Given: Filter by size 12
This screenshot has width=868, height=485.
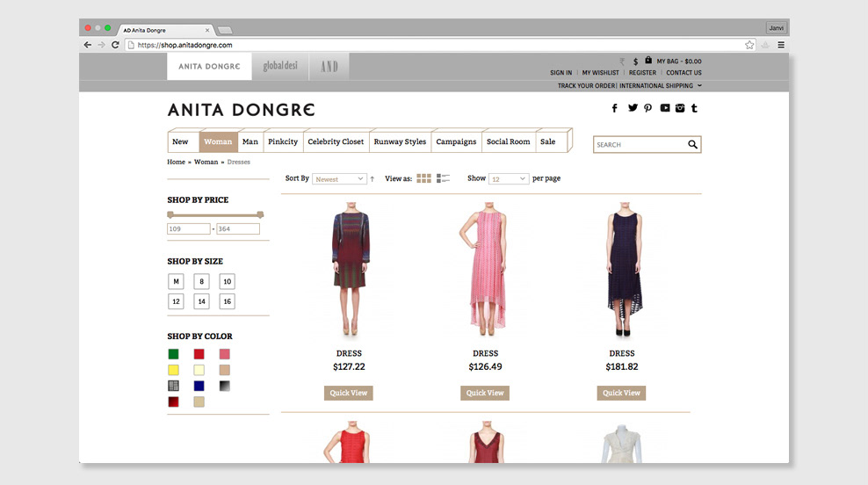Looking at the screenshot, I should point(176,301).
